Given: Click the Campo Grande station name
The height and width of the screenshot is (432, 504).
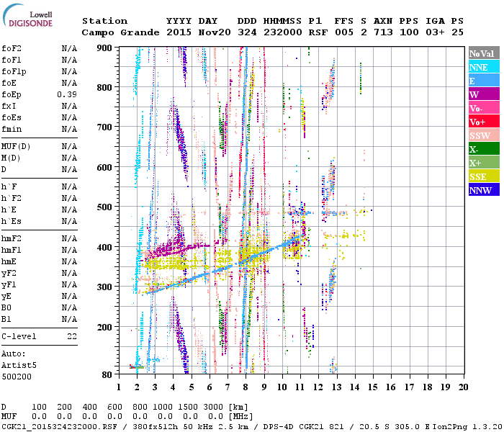Looking at the screenshot, I should pyautogui.click(x=120, y=32).
